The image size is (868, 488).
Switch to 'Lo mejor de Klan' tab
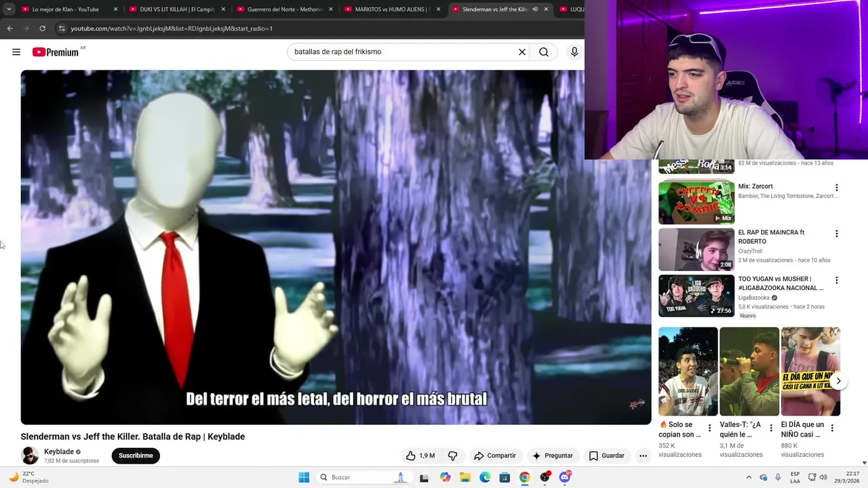66,9
